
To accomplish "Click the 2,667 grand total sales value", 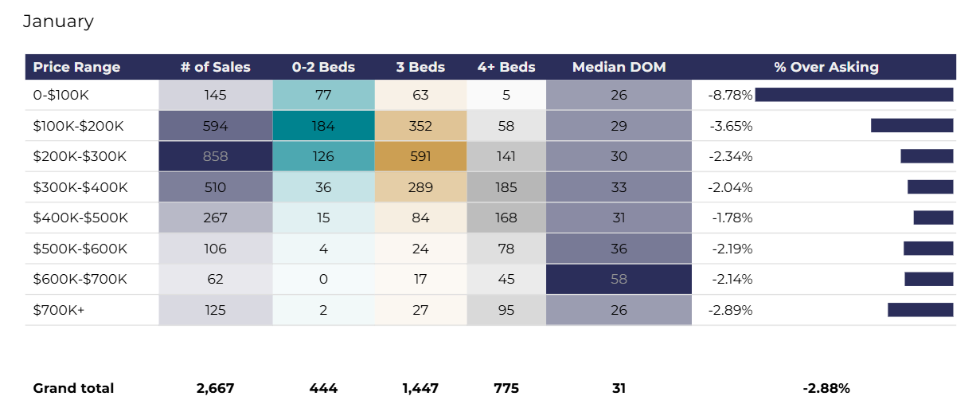I will pos(215,388).
